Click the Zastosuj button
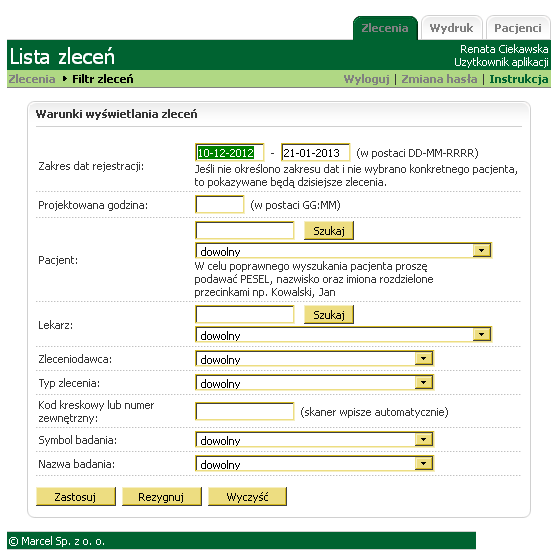559x551 pixels. pos(76,496)
